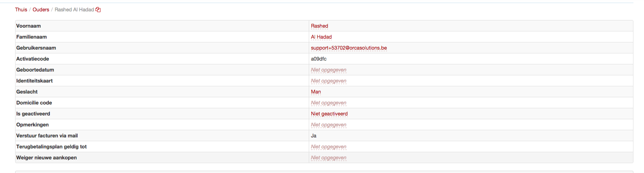Toggle the Niet geactiveerd status
This screenshot has height=173, width=644.
click(329, 114)
